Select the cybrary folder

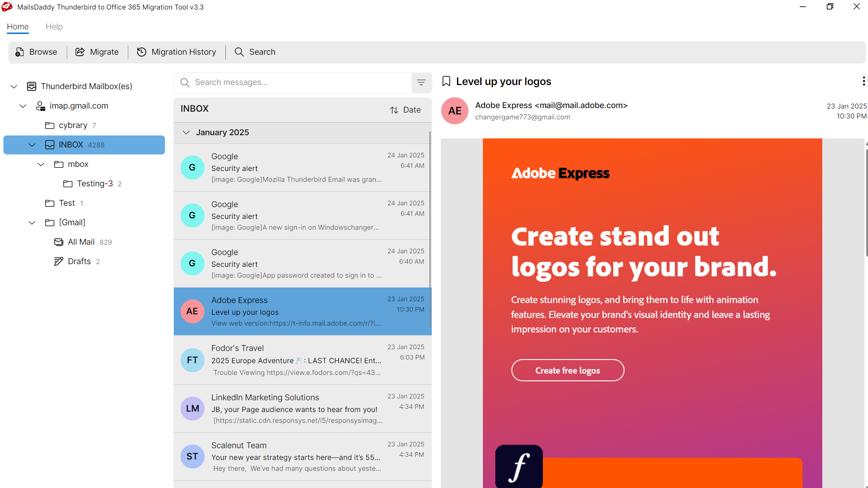84,125
